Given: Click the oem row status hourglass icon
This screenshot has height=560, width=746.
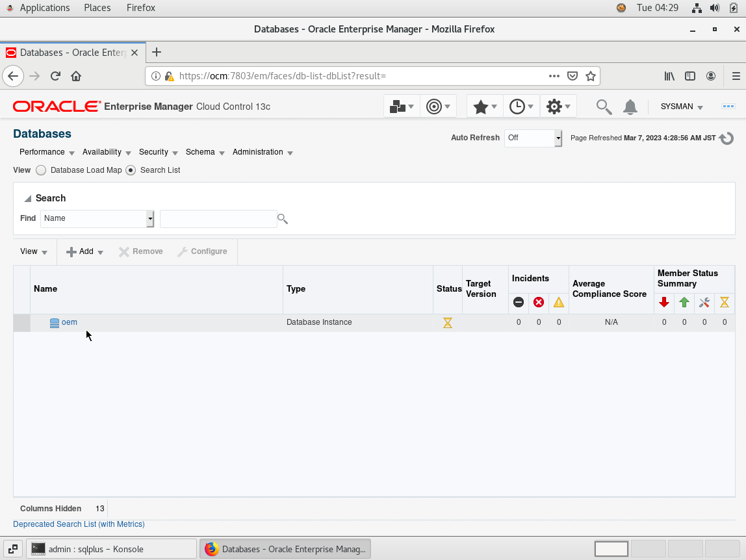Looking at the screenshot, I should pos(448,323).
